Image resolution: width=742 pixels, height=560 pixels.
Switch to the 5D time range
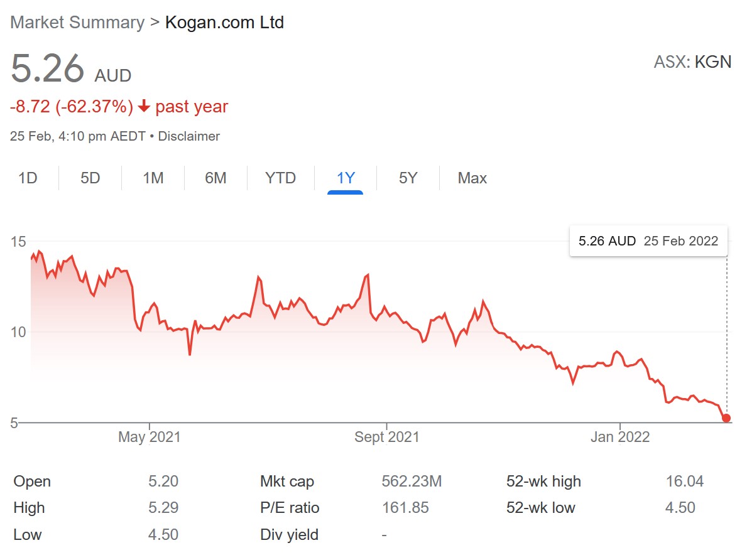coord(90,178)
